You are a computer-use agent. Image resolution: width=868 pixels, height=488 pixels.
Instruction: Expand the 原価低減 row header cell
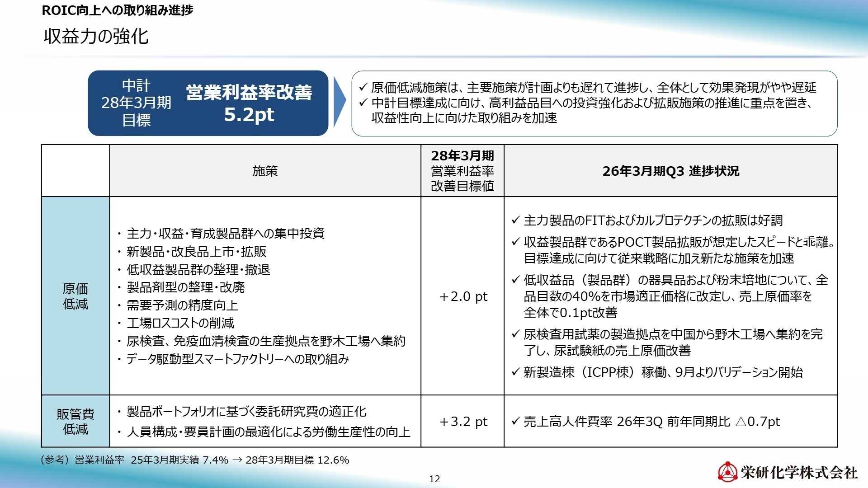(x=75, y=297)
